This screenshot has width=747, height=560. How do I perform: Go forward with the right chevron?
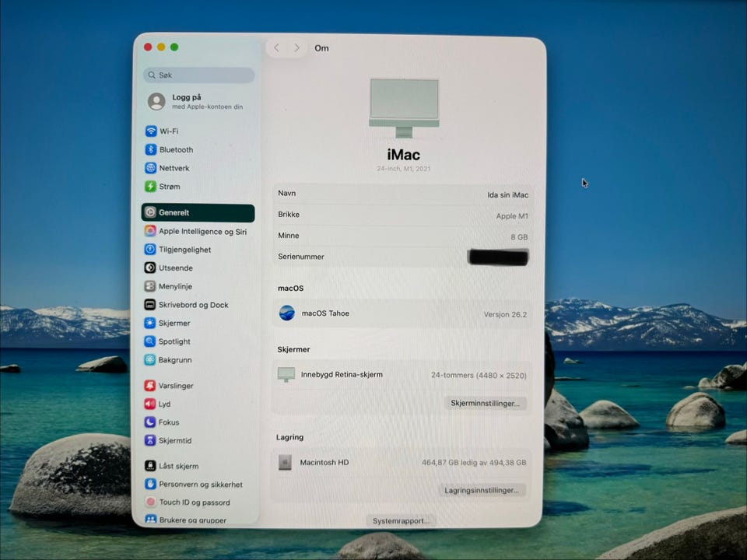pyautogui.click(x=296, y=47)
